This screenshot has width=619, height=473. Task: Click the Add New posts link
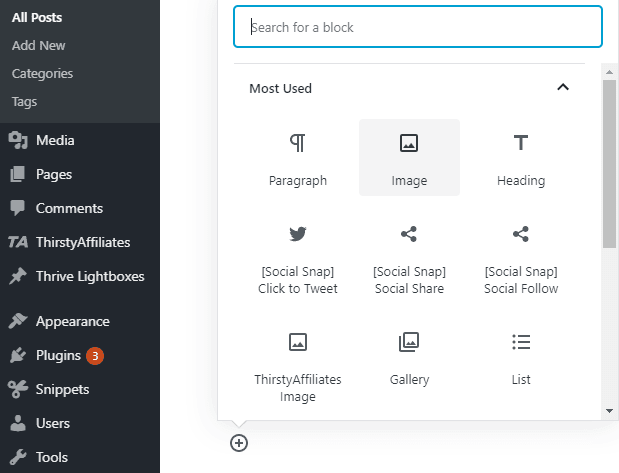pyautogui.click(x=39, y=45)
